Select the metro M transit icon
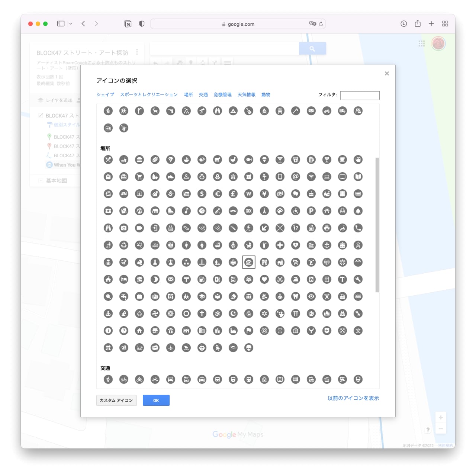 click(280, 379)
